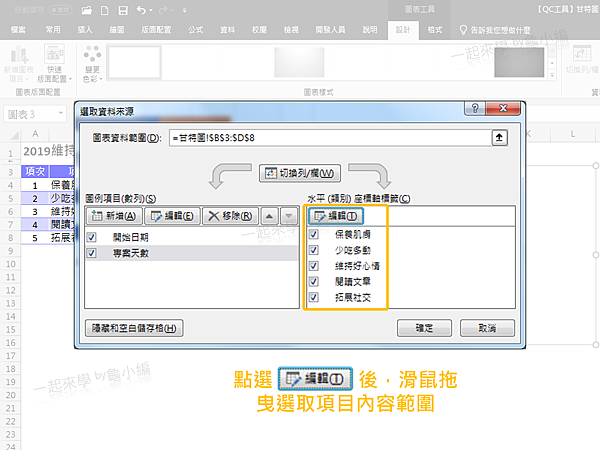
Task: Select the first white chart style thumbnail
Action: coord(134,62)
